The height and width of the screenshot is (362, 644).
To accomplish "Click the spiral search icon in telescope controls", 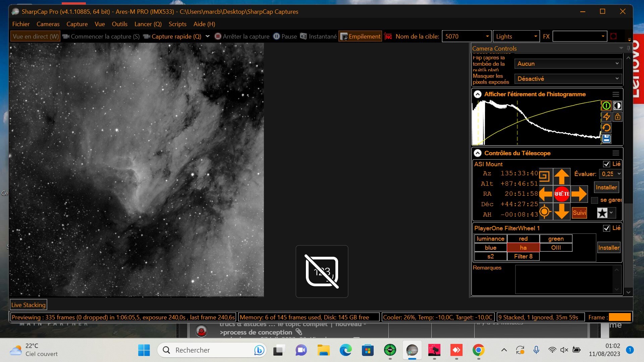I will pos(544,176).
